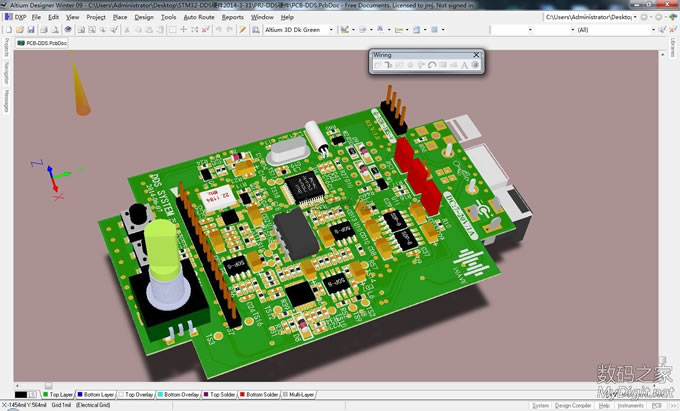Click the DXP system menu icon
The width and height of the screenshot is (680, 411).
(x=11, y=17)
